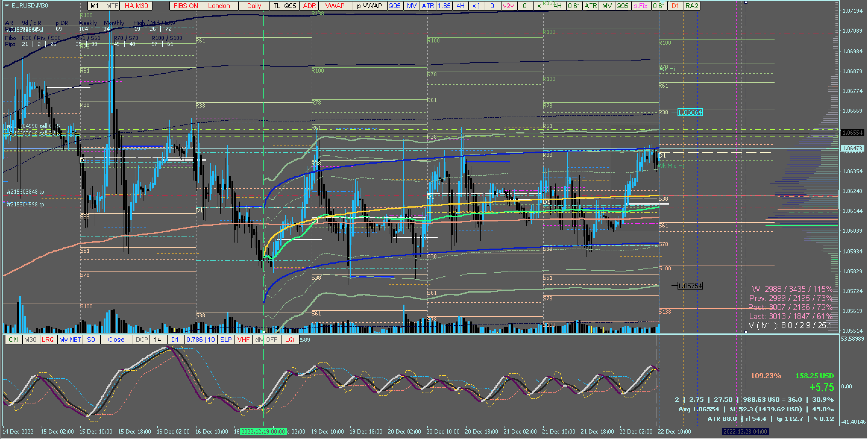Image resolution: width=868 pixels, height=439 pixels.
Task: Open the EURUSD,M30 chart dropdown arrow
Action: [7, 6]
